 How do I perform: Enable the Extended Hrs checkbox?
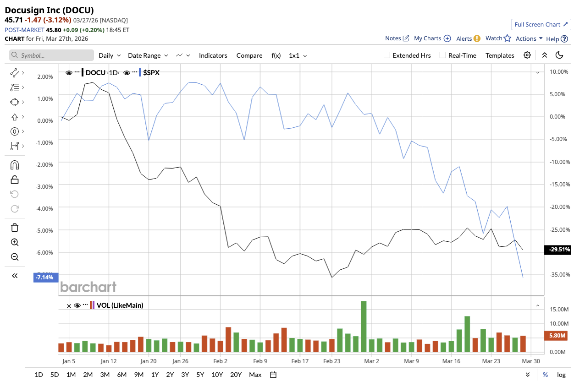pyautogui.click(x=387, y=55)
